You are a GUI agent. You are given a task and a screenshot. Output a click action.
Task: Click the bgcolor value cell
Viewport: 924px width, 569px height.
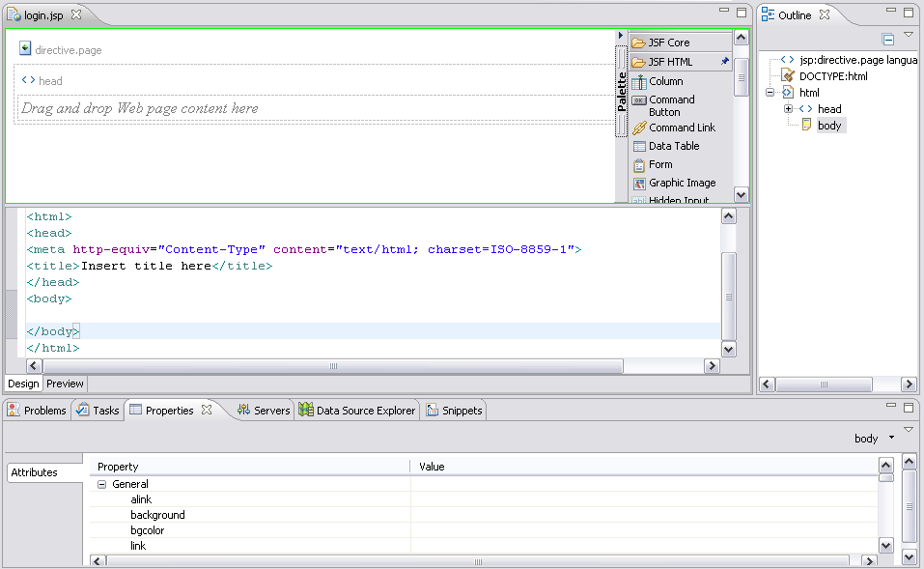[644, 530]
